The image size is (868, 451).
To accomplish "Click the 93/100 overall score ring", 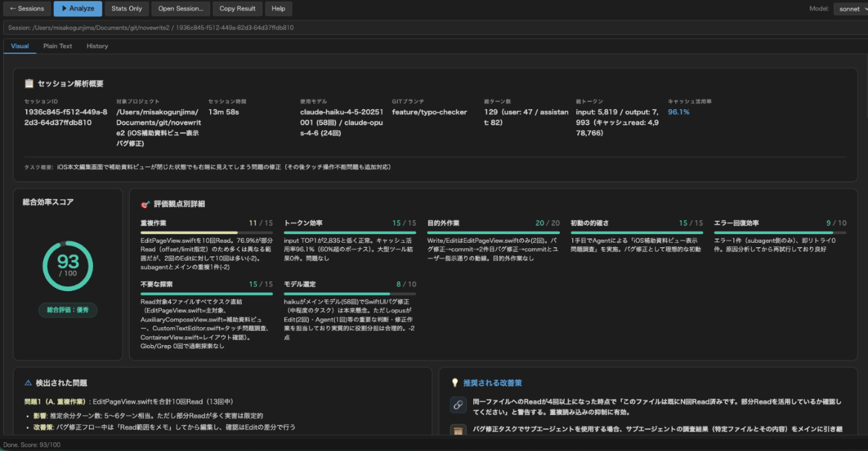I will 68,266.
